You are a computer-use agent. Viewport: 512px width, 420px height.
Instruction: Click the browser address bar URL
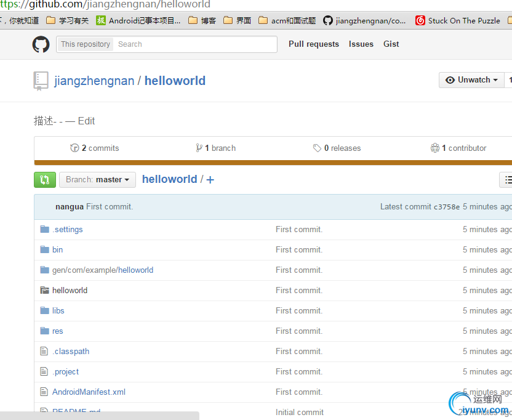105,4
